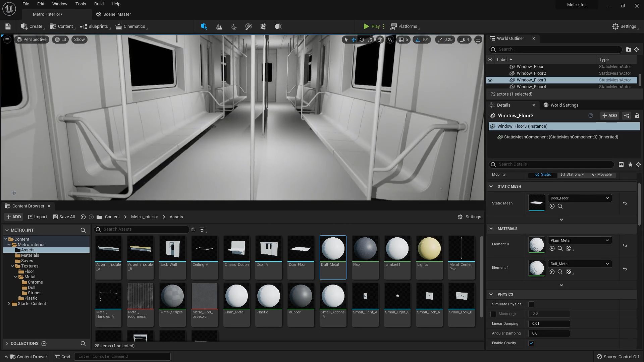Viewport: 644px width, 362px height.
Task: Click the lock icon in Details panel
Action: [637, 116]
